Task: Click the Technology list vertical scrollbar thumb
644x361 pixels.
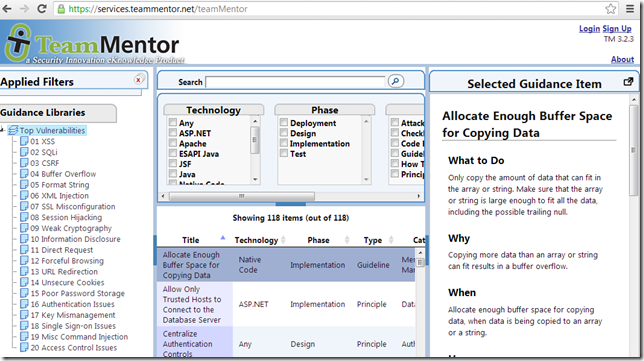Action: point(255,140)
